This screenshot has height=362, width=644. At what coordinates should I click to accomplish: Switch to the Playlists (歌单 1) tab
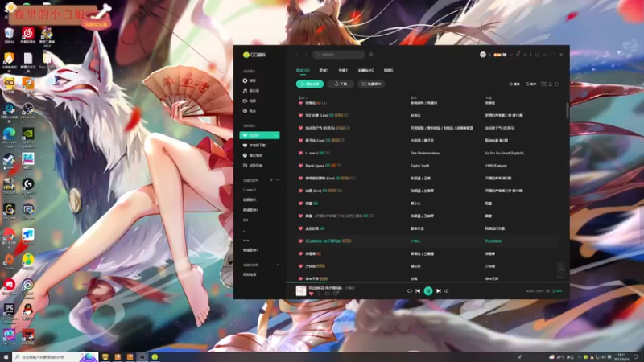pos(324,71)
